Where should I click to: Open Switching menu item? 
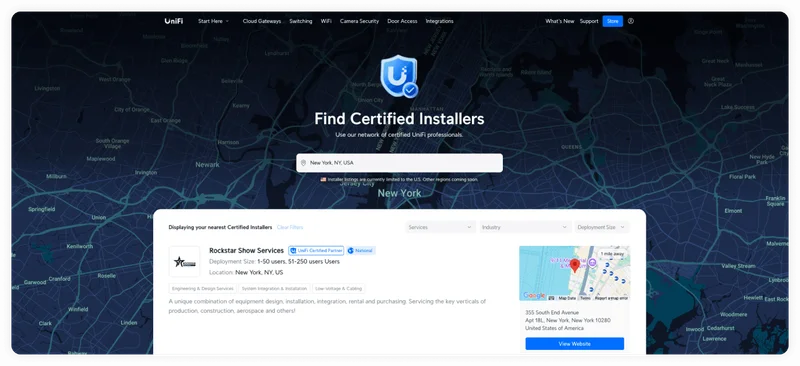[301, 21]
